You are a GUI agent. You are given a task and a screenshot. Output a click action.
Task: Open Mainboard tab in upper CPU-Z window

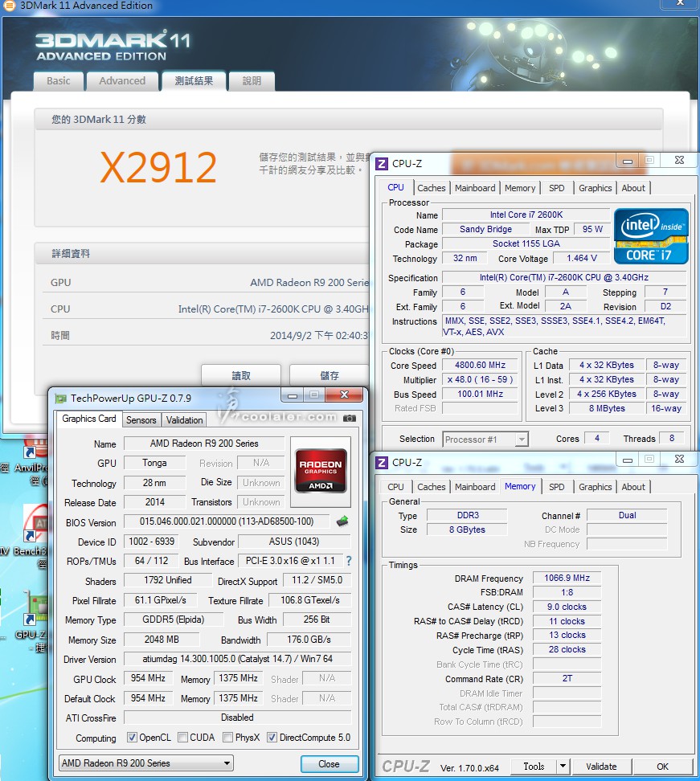[475, 188]
